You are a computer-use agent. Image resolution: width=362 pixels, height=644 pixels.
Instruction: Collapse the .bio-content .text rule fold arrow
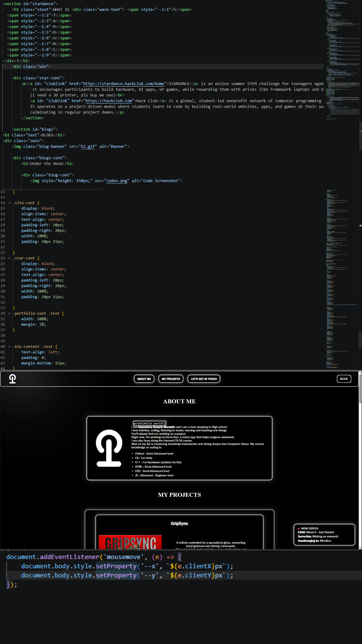point(9,347)
